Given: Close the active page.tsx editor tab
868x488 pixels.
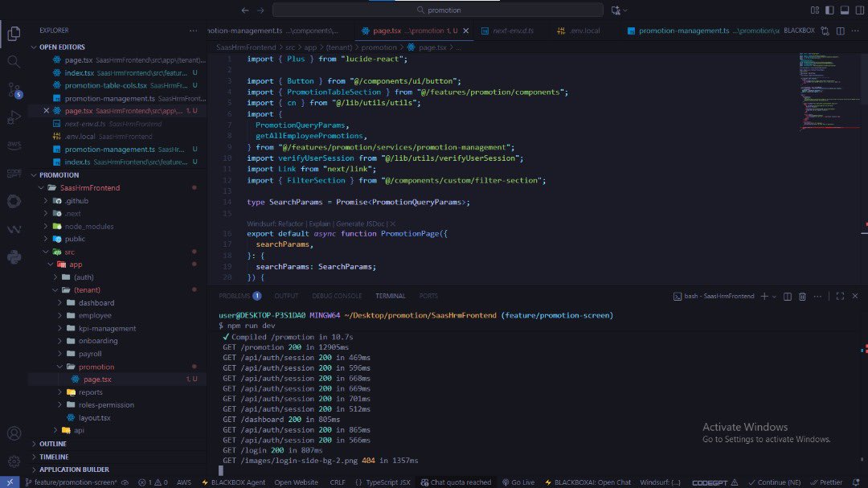Looking at the screenshot, I should click(465, 31).
